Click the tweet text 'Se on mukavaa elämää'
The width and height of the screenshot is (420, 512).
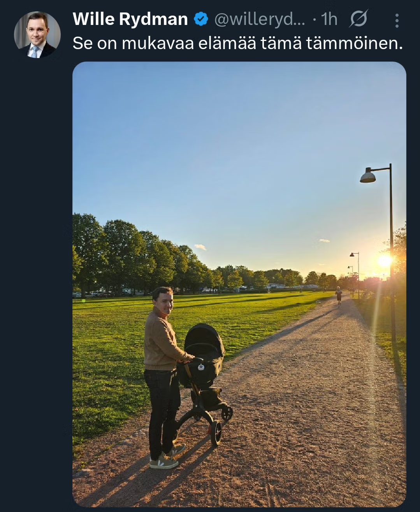[x=164, y=43]
